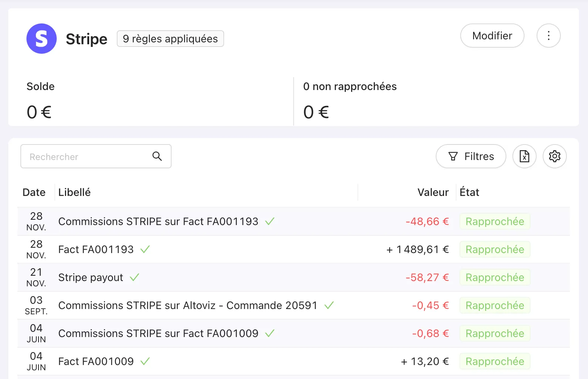Viewport: 588px width, 379px height.
Task: Click the + 13,20 € amount
Action: coord(425,361)
